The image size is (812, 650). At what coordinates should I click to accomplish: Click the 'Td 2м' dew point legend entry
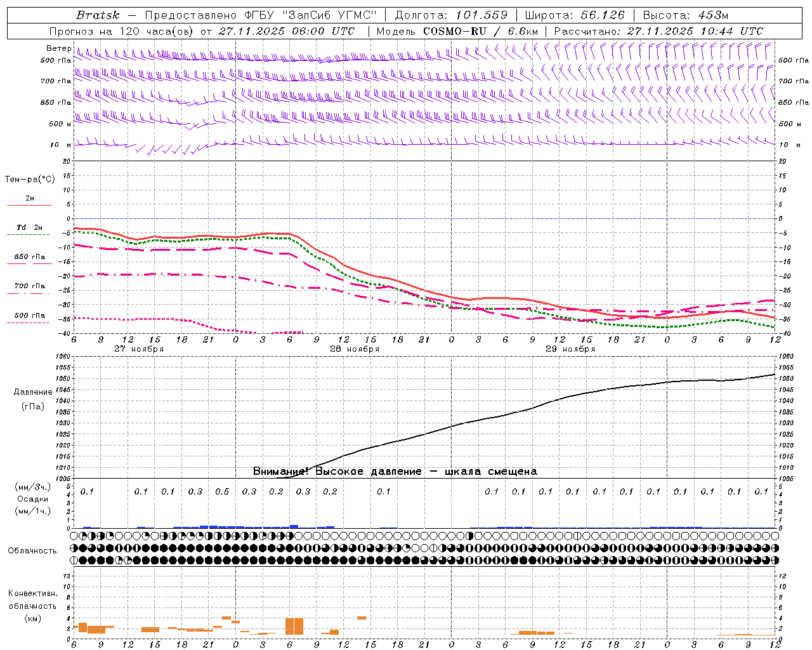(29, 227)
